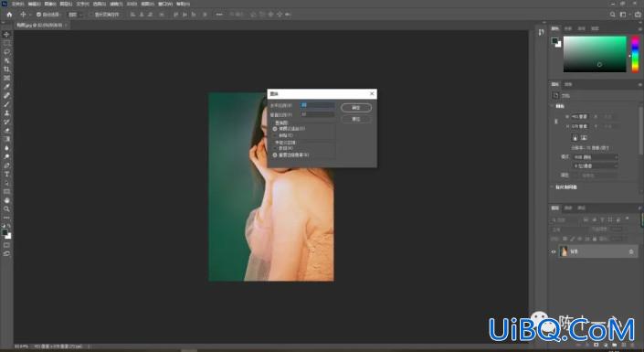Click the horizontal scale input field
Viewport: 644px width, 352px height.
tap(318, 105)
